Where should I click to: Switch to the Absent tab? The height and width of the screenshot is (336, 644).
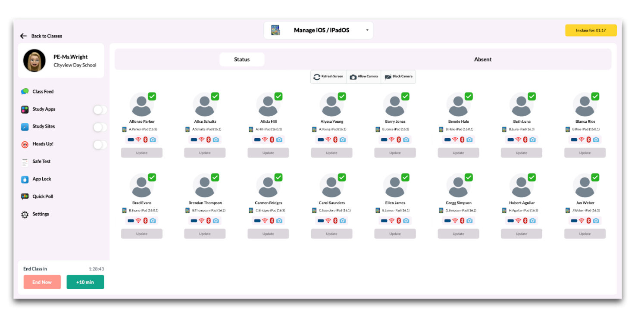[483, 59]
